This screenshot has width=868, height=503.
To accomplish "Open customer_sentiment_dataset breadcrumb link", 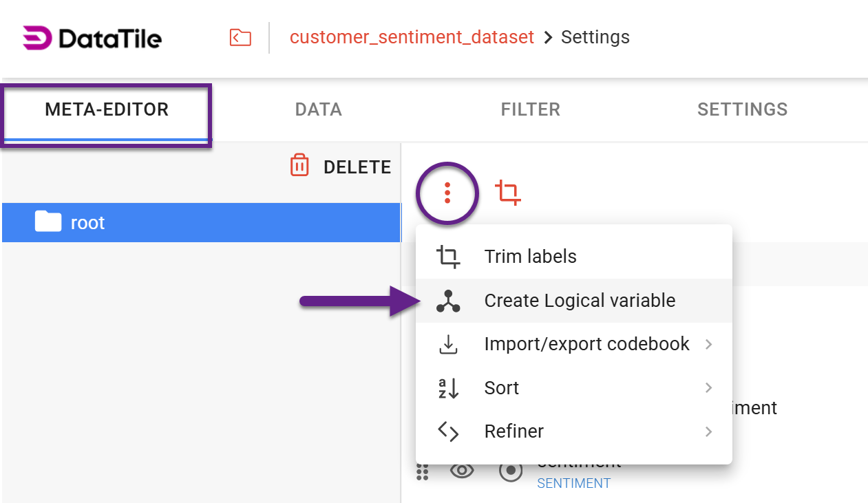I will (412, 37).
